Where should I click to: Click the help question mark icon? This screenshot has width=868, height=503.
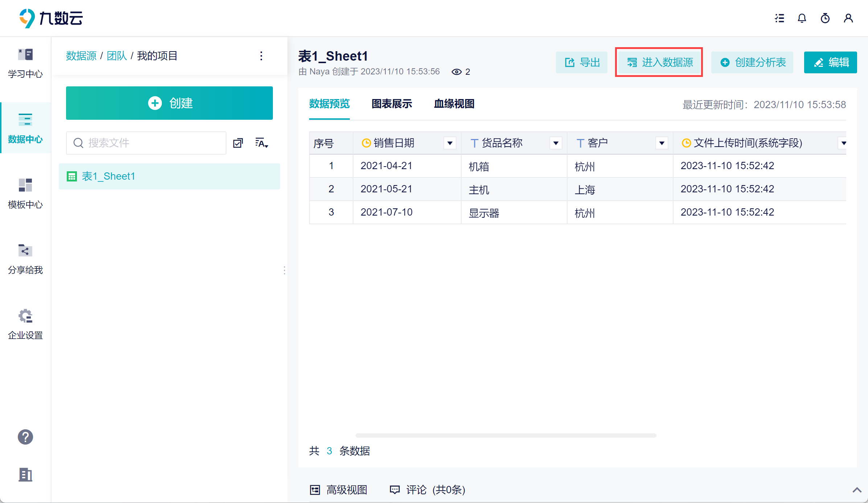click(x=25, y=437)
